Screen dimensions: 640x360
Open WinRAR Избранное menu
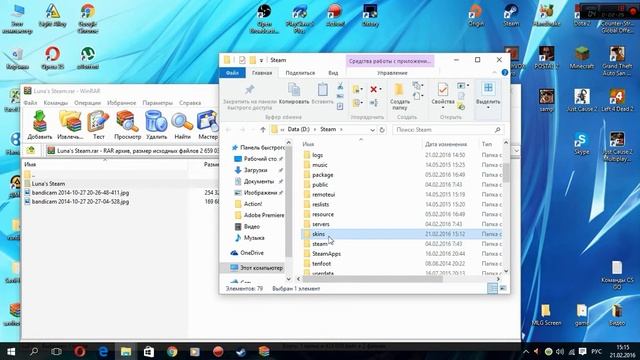coord(121,103)
